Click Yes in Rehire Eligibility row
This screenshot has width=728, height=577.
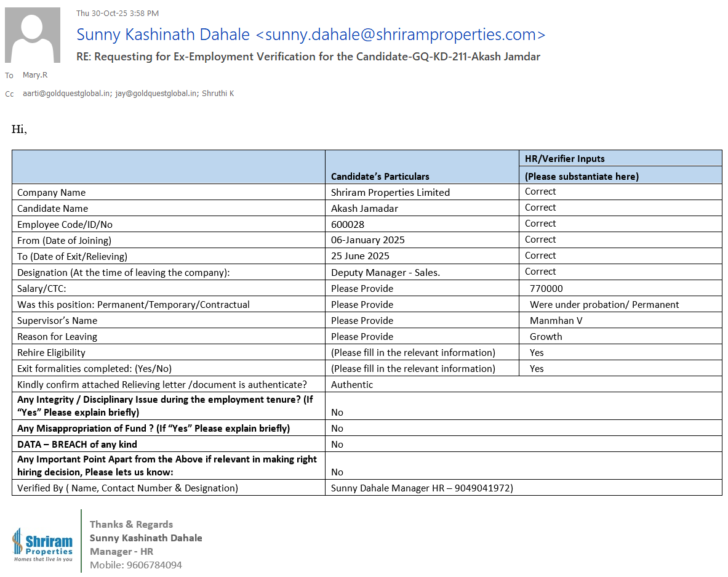click(537, 353)
